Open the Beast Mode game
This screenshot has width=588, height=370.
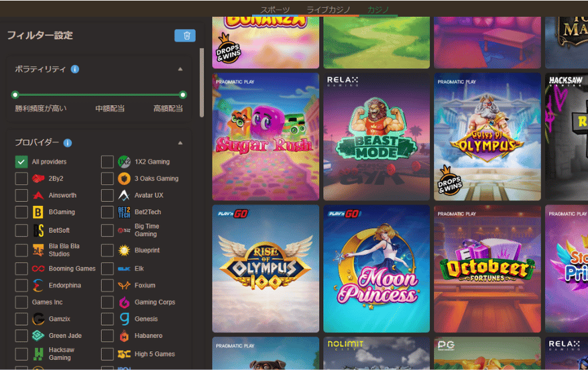[377, 137]
